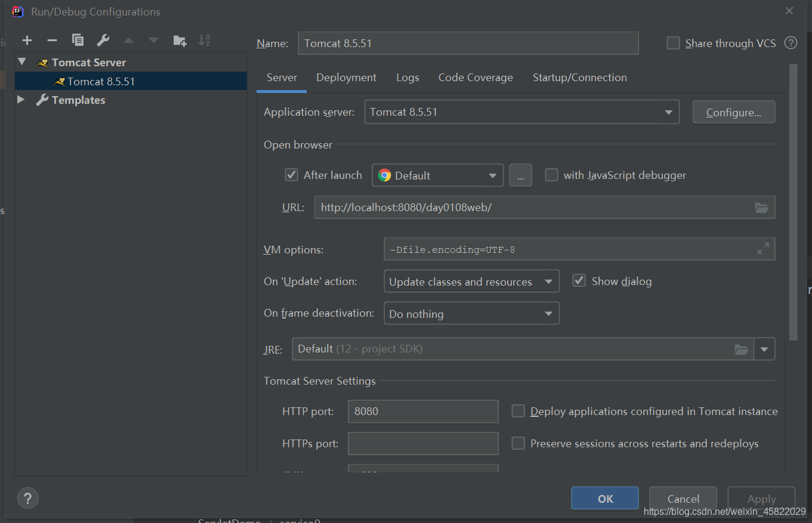812x523 pixels.
Task: Click the Tomcat Server group icon
Action: (x=42, y=63)
